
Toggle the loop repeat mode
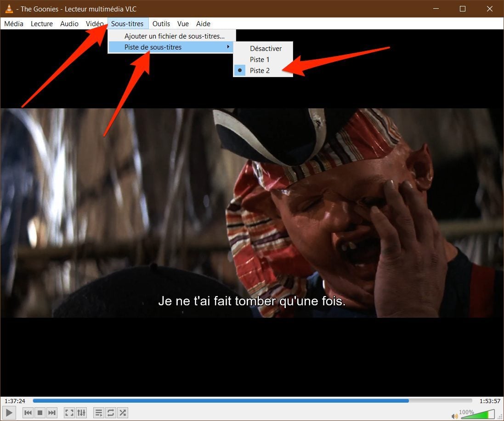(x=111, y=413)
